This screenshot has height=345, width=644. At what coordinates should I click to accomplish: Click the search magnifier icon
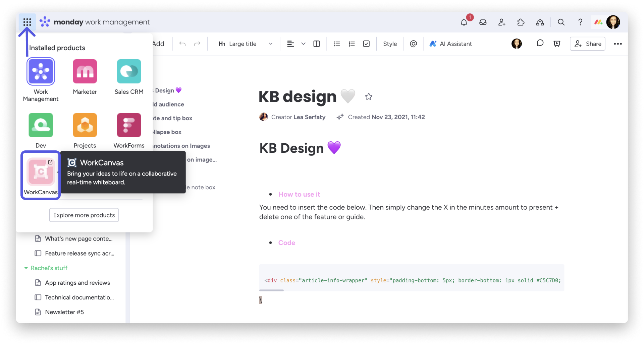[561, 22]
